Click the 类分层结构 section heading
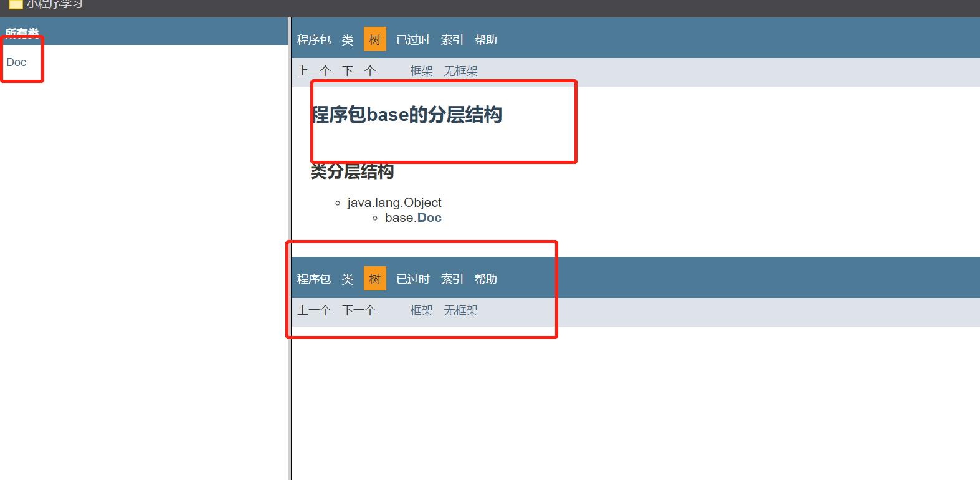This screenshot has width=980, height=480. coord(352,171)
